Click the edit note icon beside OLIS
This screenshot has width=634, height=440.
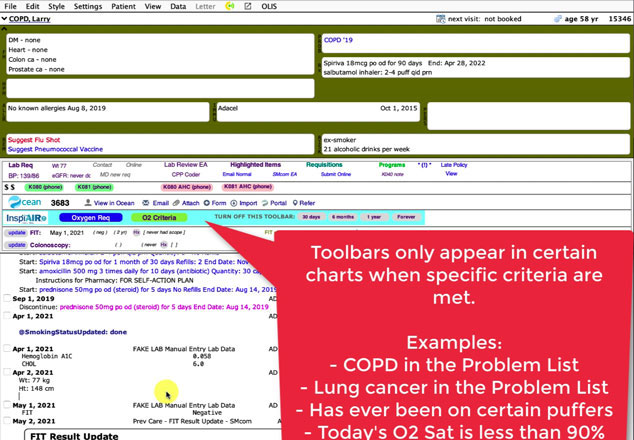[x=247, y=6]
